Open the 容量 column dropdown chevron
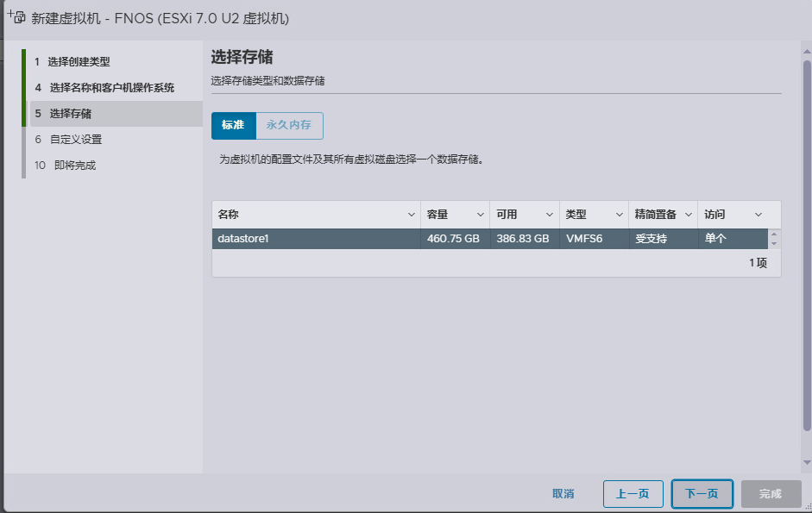 click(480, 215)
